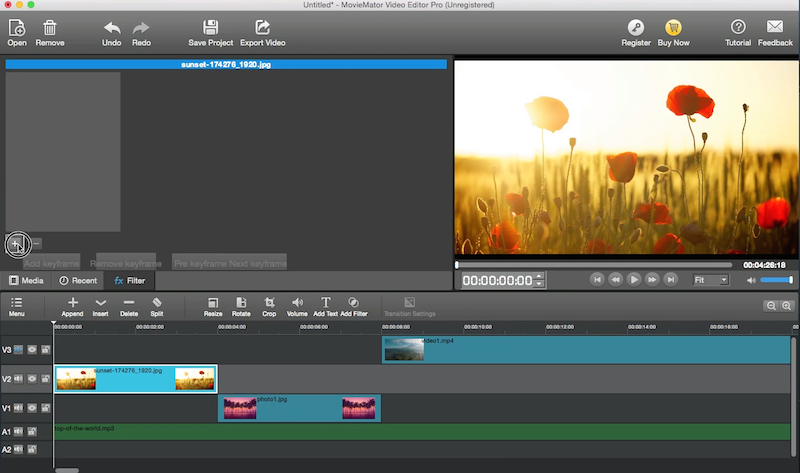Switch to the Recent tab
Viewport: 800px width, 473px height.
[78, 281]
